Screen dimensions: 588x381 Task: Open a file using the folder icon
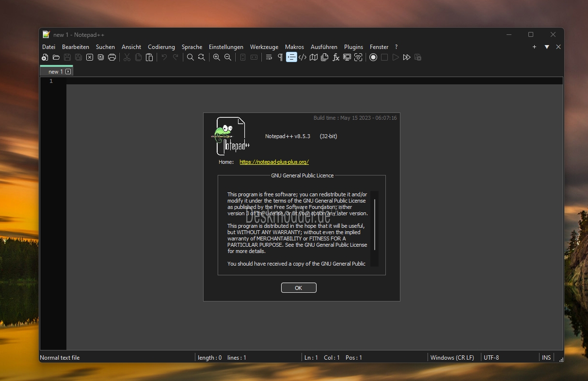click(56, 57)
